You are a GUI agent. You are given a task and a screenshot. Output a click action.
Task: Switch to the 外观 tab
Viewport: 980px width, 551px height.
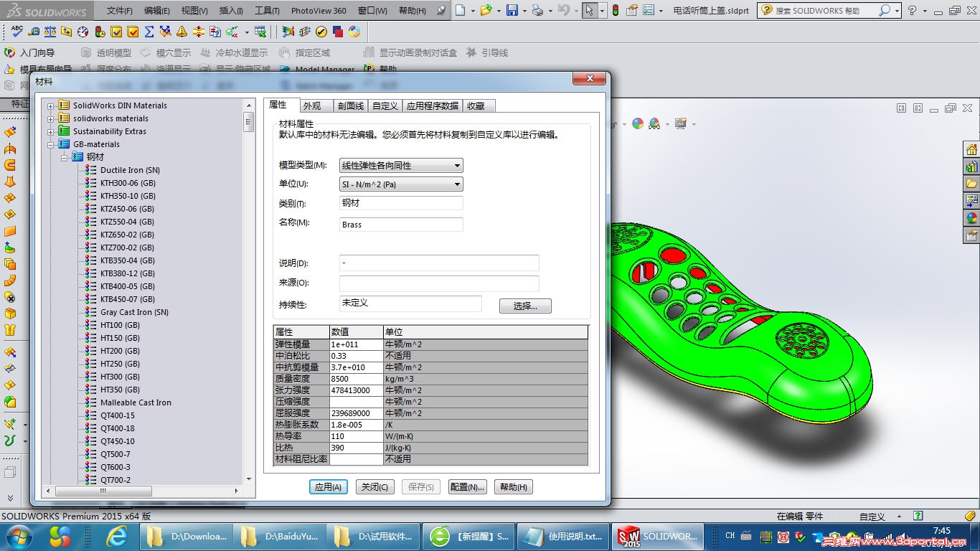pos(317,105)
